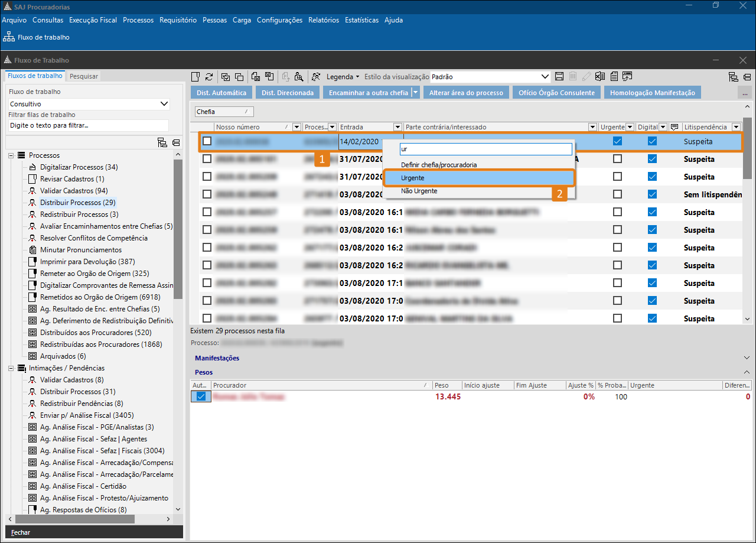Click the stack icon beside Intimações / Pendências
The width and height of the screenshot is (756, 543).
[22, 368]
